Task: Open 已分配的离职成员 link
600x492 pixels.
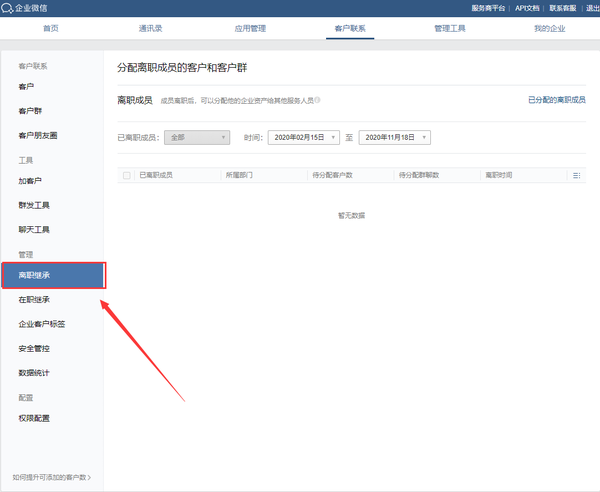Action: (x=557, y=100)
